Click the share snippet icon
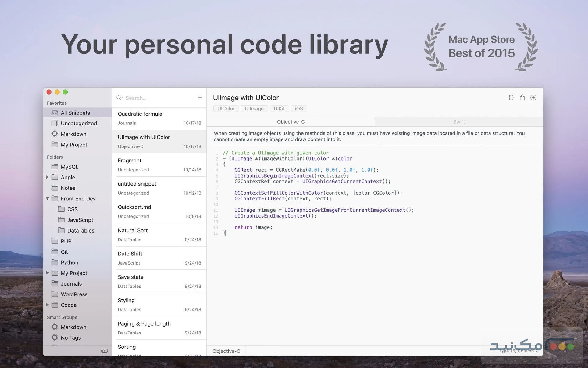This screenshot has height=368, width=588. [x=522, y=98]
